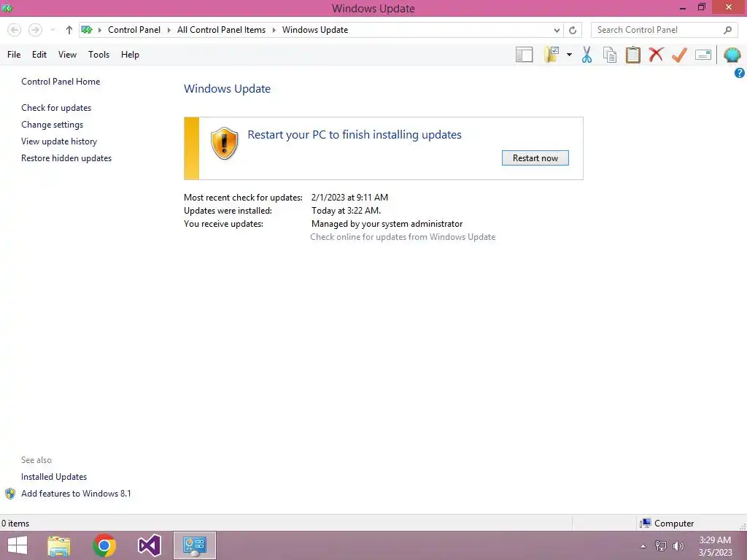Click the volume speaker tray icon
Screen dimensions: 747x560
point(678,546)
